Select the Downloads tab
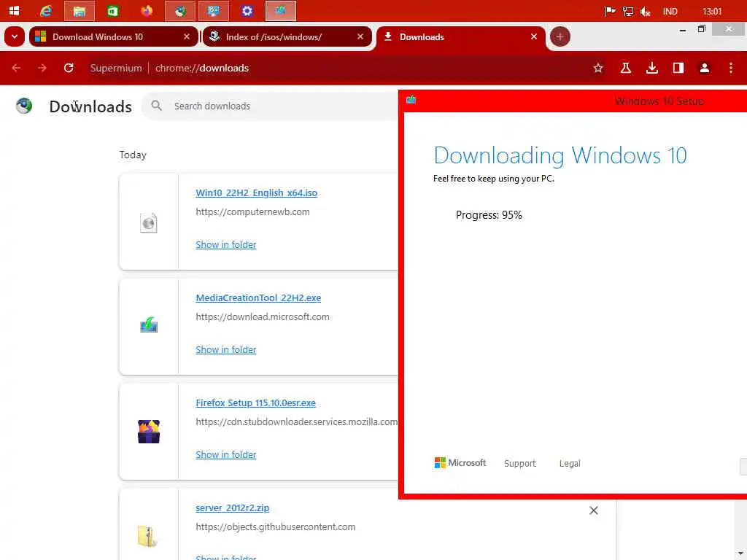This screenshot has width=747, height=560. coord(461,36)
